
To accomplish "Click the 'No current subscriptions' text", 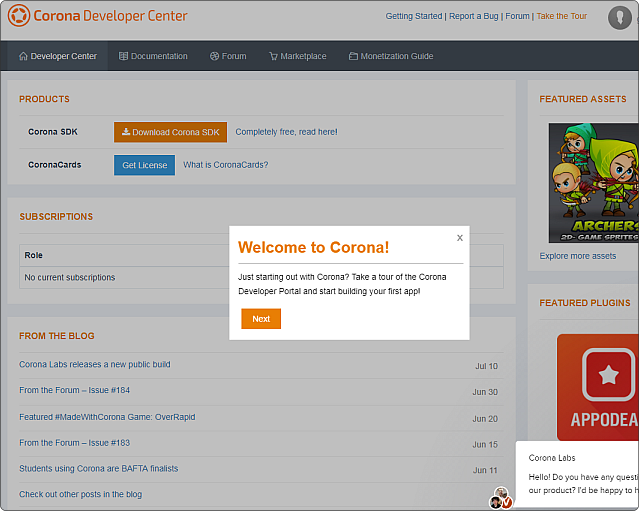I will (70, 278).
